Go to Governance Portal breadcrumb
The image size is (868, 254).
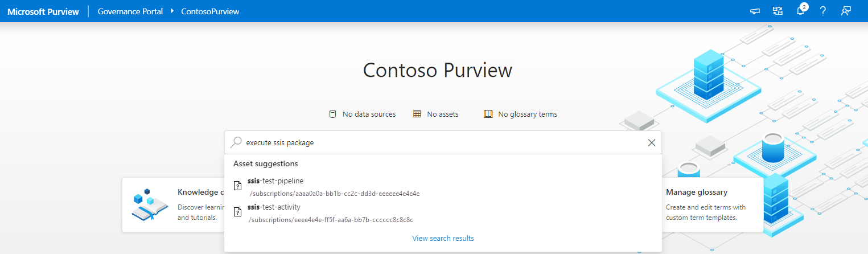pos(130,11)
